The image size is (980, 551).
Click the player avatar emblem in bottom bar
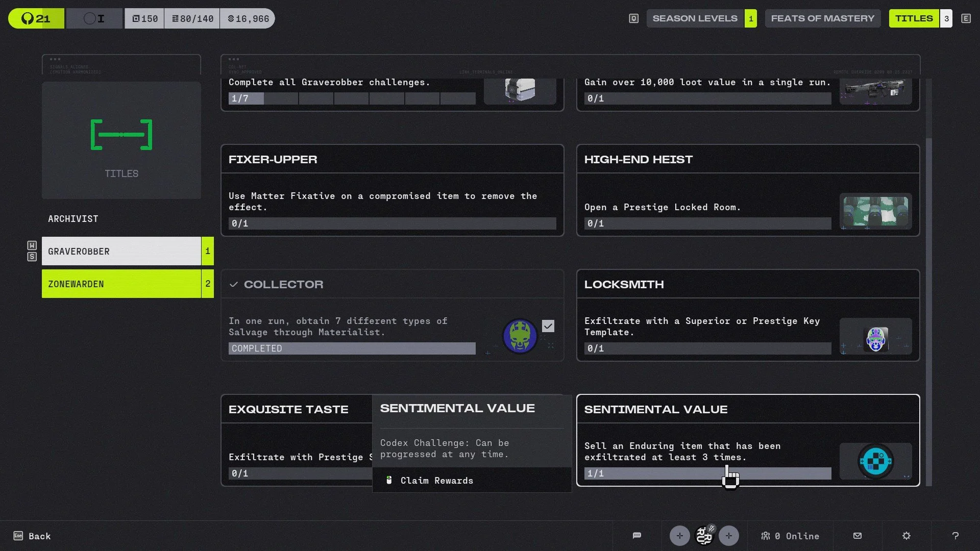click(x=704, y=536)
